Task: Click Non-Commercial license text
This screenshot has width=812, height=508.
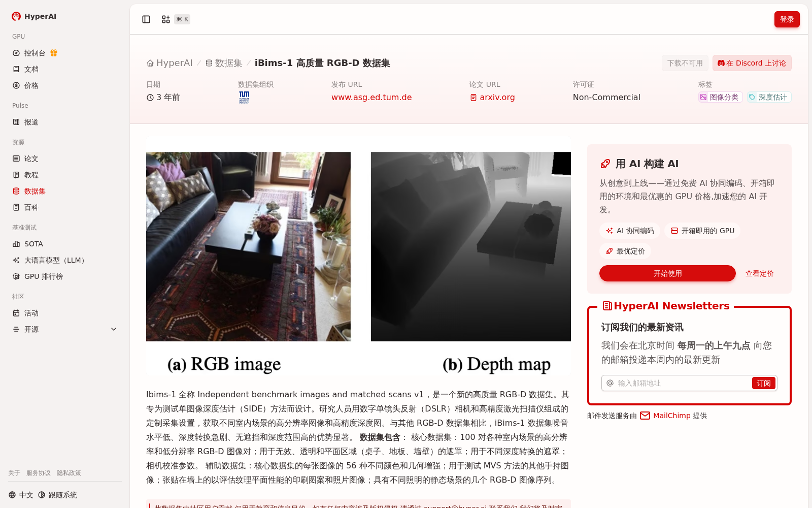Action: [x=606, y=98]
